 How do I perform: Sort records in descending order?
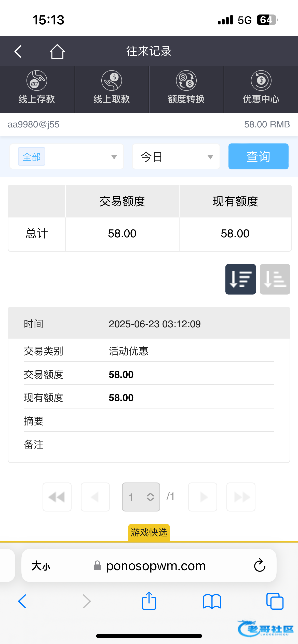pos(240,279)
